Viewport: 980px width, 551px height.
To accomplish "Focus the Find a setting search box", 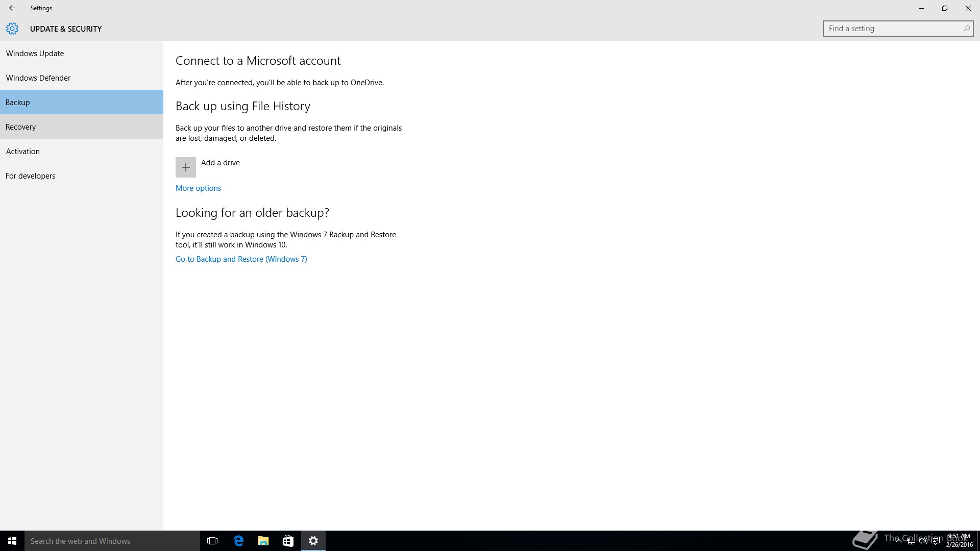I will [898, 29].
